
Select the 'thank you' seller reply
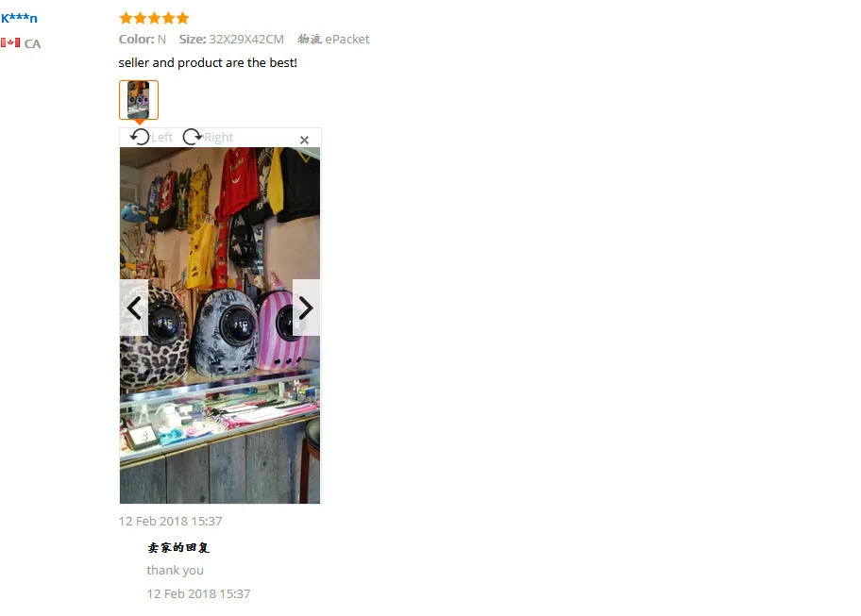(x=176, y=571)
